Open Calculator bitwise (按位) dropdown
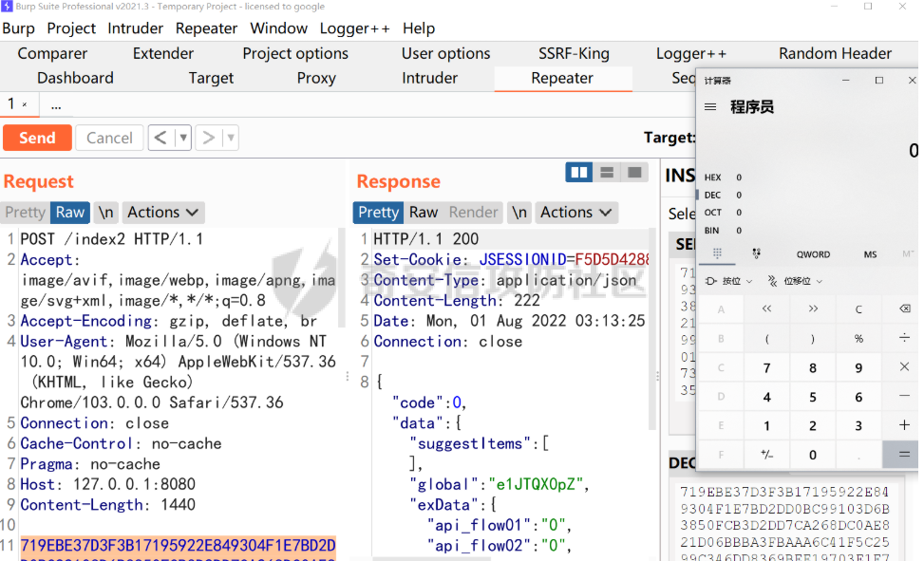The width and height of the screenshot is (924, 561). point(728,281)
